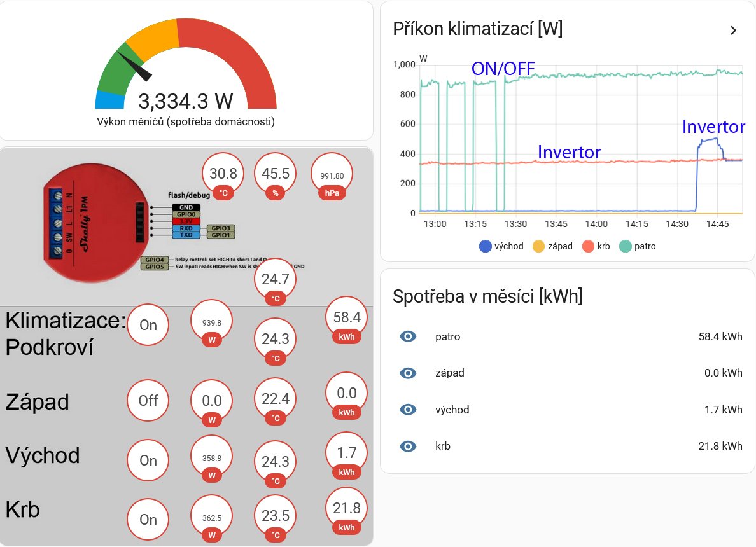Click the Východ On state badge
756x547 pixels.
coord(148,460)
